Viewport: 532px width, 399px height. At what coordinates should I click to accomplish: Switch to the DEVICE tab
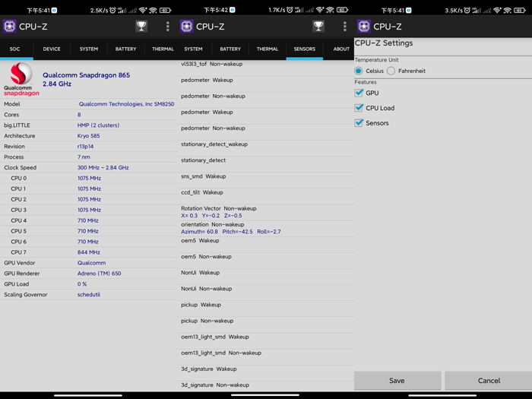[x=52, y=49]
